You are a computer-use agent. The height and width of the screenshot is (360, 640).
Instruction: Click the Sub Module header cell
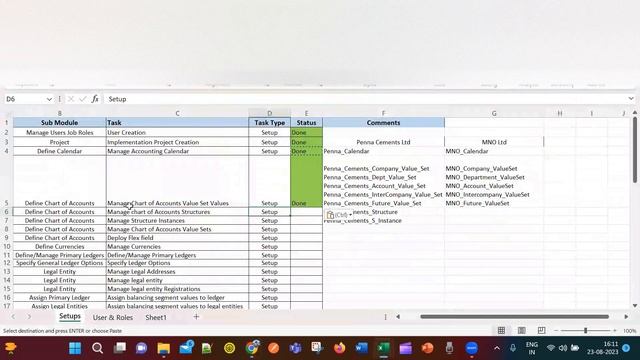pos(59,122)
